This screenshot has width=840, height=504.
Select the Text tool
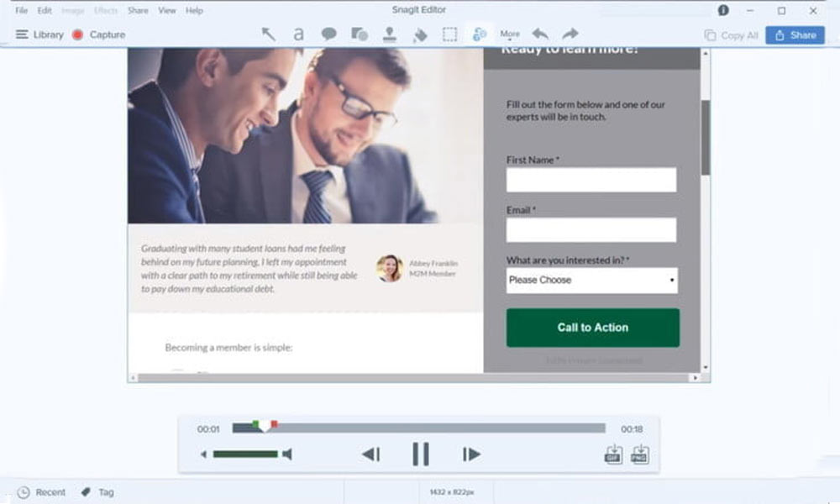tap(298, 34)
